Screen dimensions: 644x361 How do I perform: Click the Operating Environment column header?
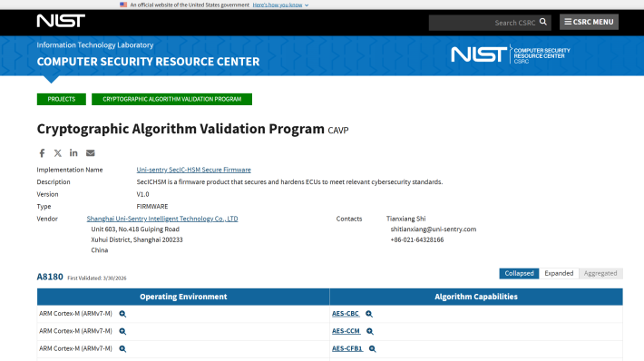pos(183,297)
